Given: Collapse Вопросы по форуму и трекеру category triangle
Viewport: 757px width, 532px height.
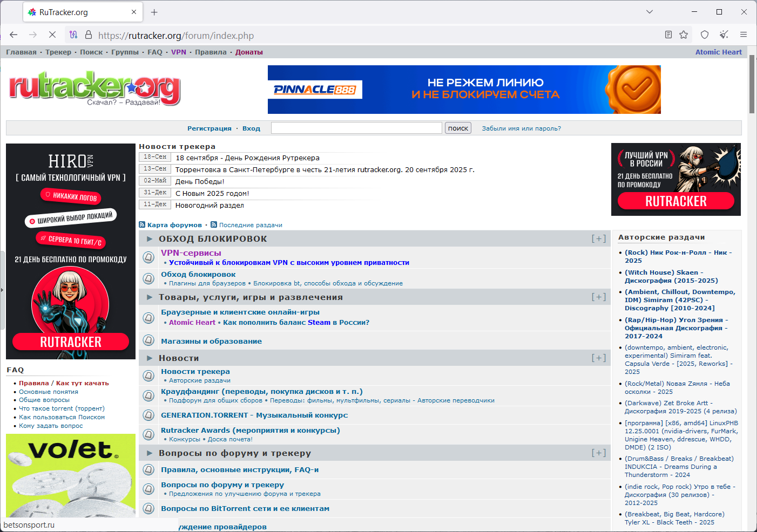Looking at the screenshot, I should pyautogui.click(x=150, y=453).
